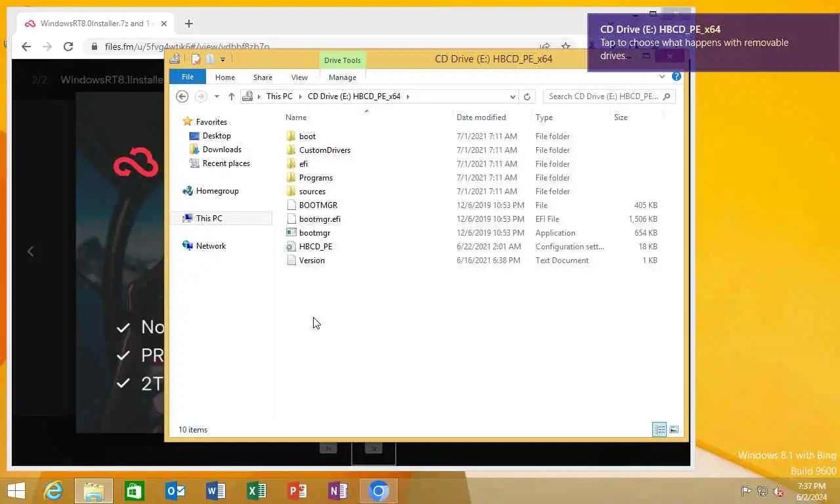Screen dimensions: 840x504
Task: Select the boot folder
Action: tap(307, 136)
